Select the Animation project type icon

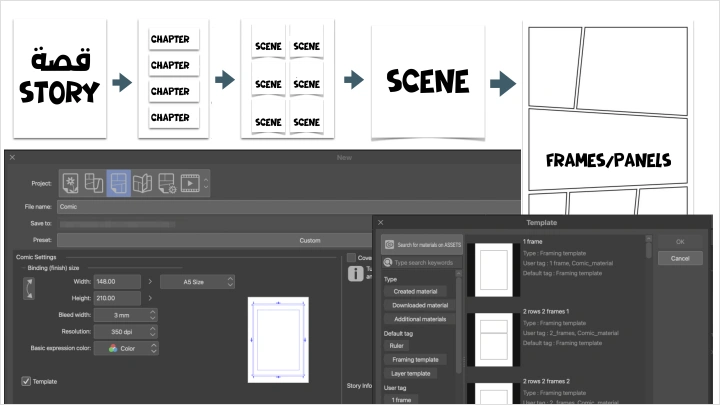pyautogui.click(x=190, y=183)
